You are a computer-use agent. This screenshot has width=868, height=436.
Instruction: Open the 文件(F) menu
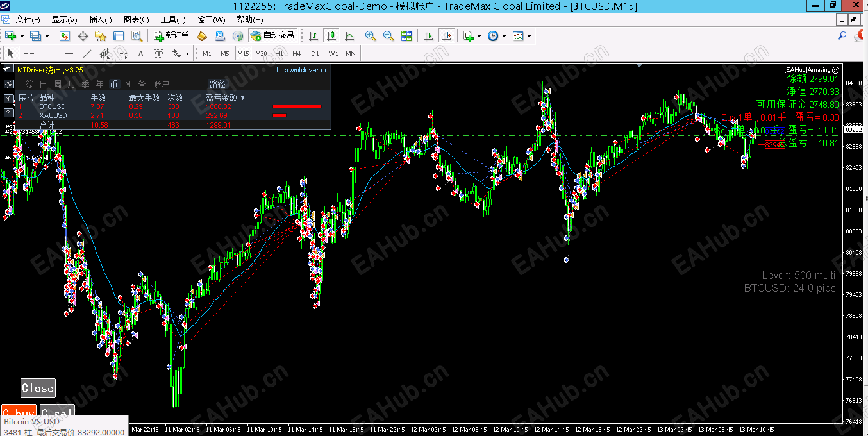click(28, 20)
